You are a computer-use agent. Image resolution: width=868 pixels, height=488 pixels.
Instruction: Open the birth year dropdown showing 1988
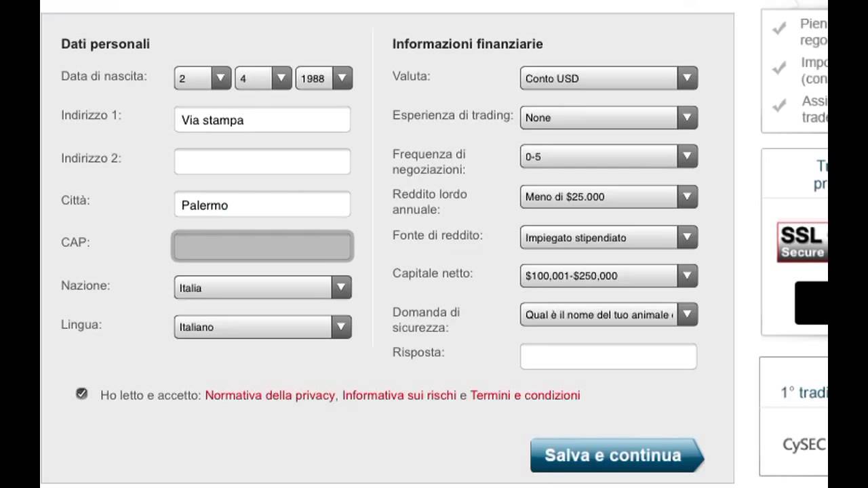coord(323,79)
